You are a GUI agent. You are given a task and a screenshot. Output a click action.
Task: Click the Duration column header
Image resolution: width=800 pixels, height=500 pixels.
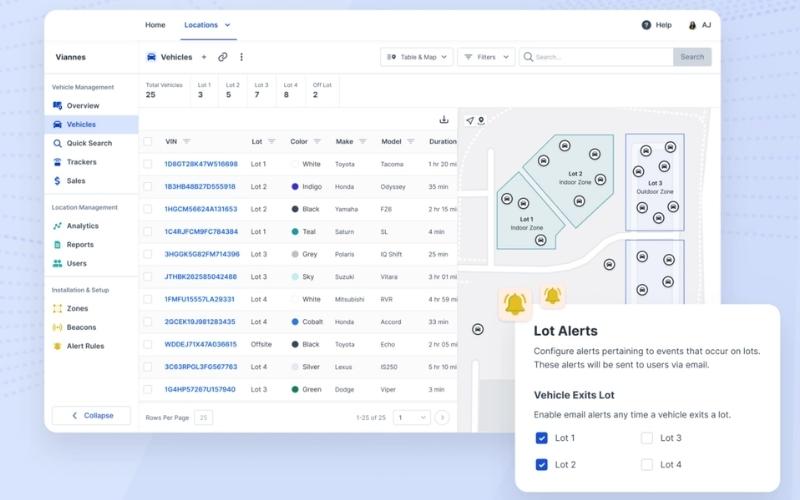click(443, 141)
